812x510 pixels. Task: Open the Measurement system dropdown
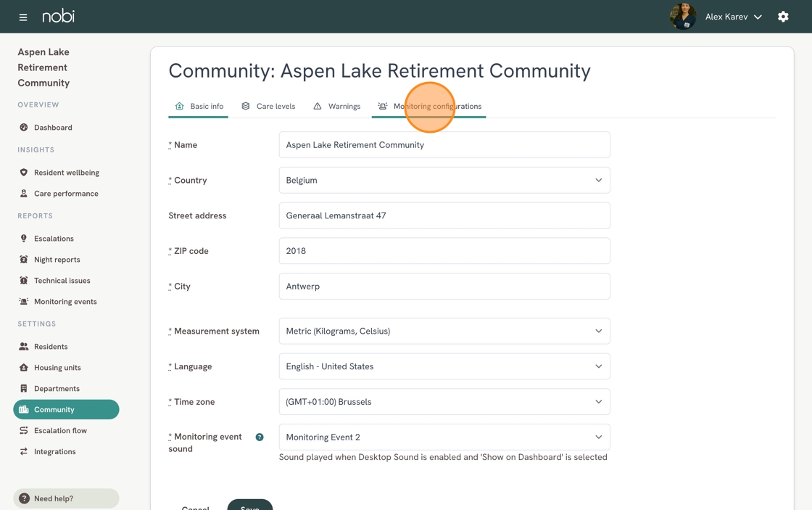444,332
